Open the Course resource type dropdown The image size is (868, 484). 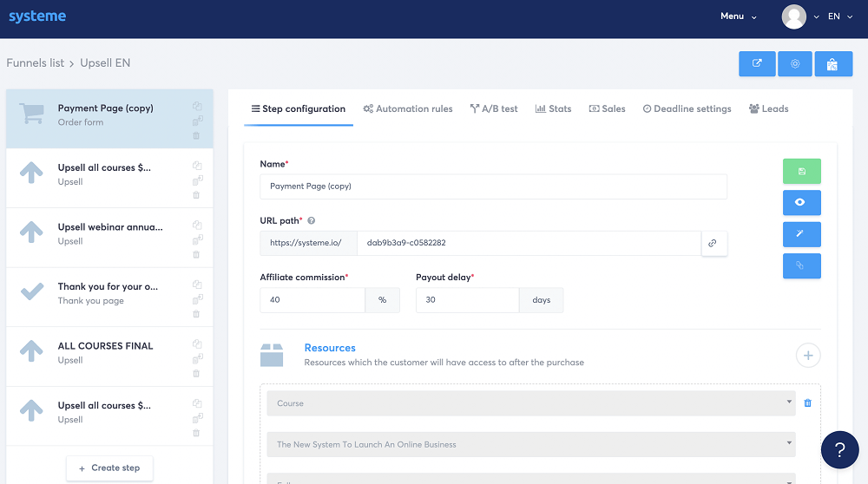pyautogui.click(x=531, y=403)
